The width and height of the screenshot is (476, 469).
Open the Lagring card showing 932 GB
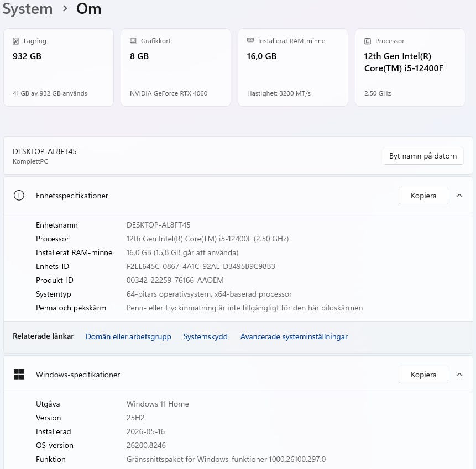click(x=59, y=67)
